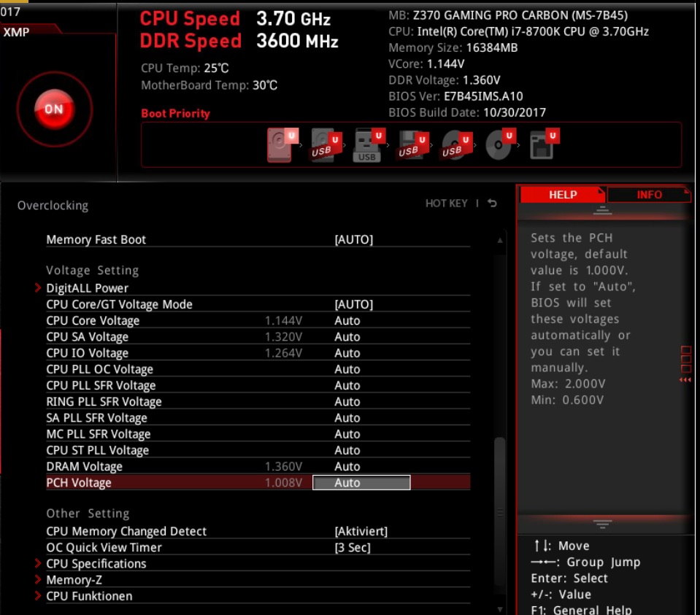
Task: Click the OC Quick View Timer label
Action: (x=104, y=548)
